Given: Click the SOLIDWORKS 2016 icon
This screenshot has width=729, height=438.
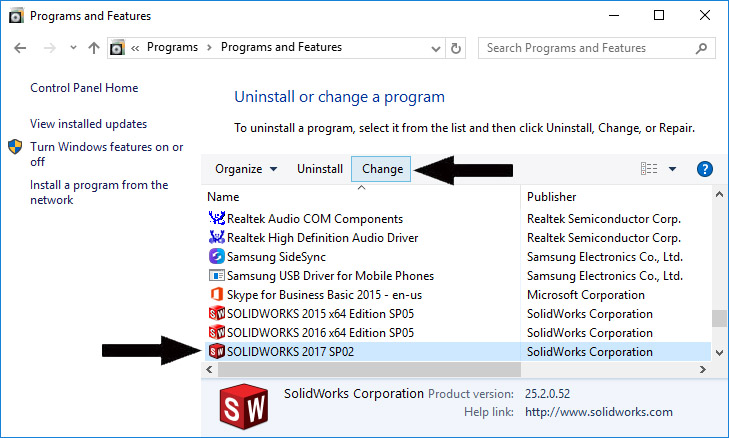Looking at the screenshot, I should 217,332.
